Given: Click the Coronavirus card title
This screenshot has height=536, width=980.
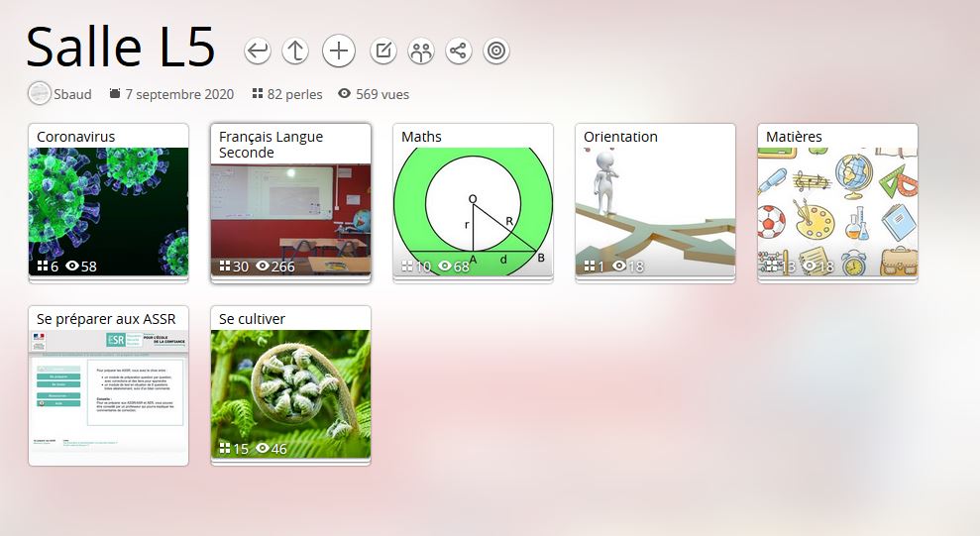Looking at the screenshot, I should 75,137.
